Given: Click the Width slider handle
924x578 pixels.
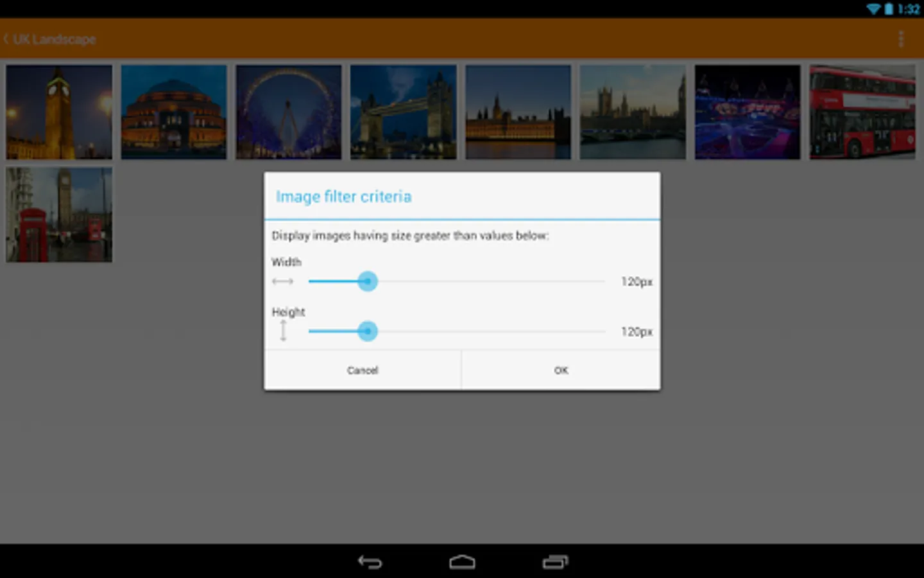Looking at the screenshot, I should (367, 281).
